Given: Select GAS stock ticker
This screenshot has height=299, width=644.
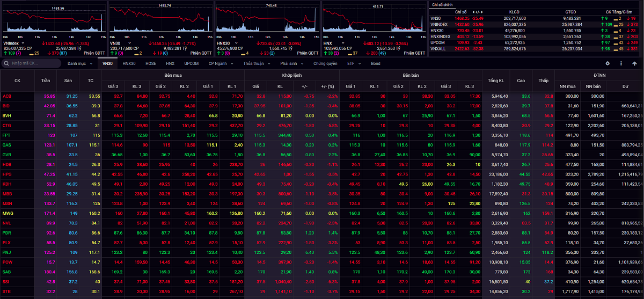Looking at the screenshot, I should [x=7, y=144].
